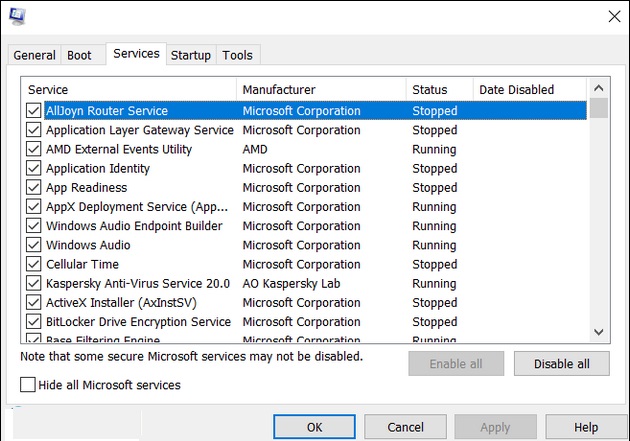This screenshot has height=441, width=630.
Task: Uncheck the AllJoyn Router Service checkbox
Action: pyautogui.click(x=33, y=110)
